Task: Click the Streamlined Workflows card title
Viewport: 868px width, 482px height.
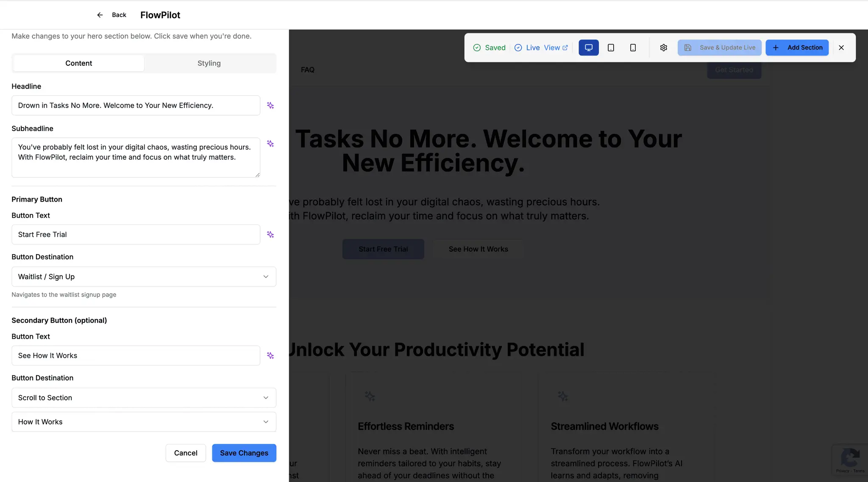Action: 604,427
